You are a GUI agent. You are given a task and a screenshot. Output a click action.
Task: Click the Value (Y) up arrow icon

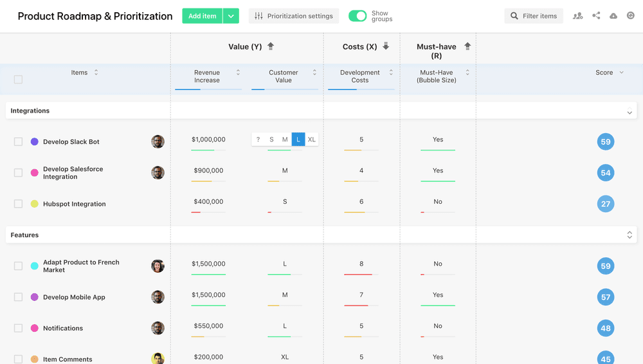271,46
